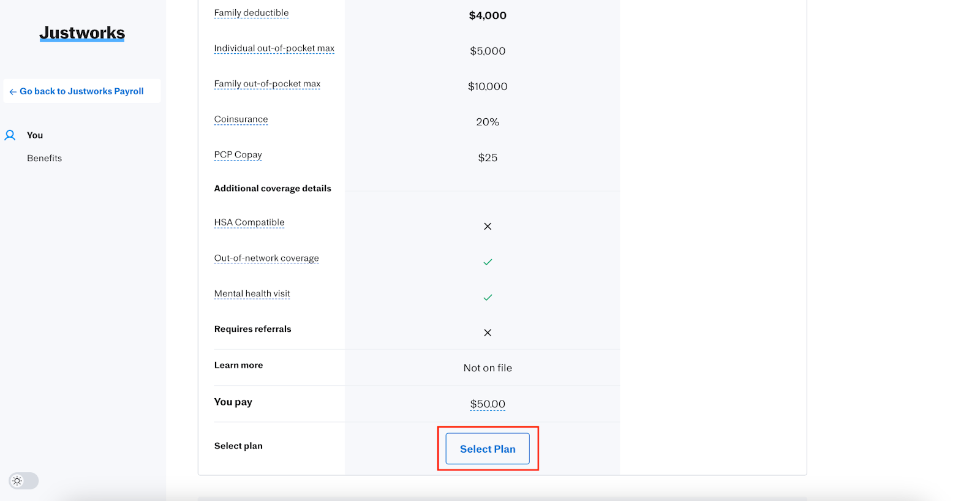Click the Mental health visit term
Image resolution: width=980 pixels, height=501 pixels.
click(x=252, y=294)
